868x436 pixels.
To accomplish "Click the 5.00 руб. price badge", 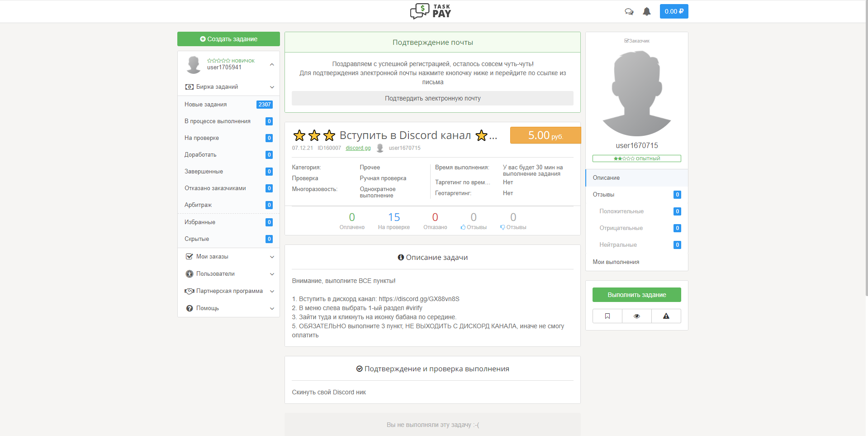I will click(545, 135).
